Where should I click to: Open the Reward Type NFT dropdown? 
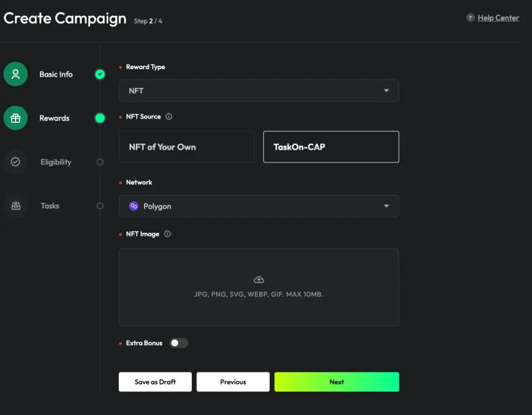pos(259,90)
